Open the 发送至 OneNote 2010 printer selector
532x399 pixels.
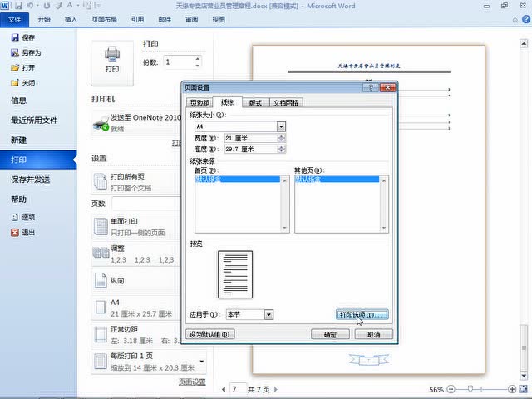136,122
